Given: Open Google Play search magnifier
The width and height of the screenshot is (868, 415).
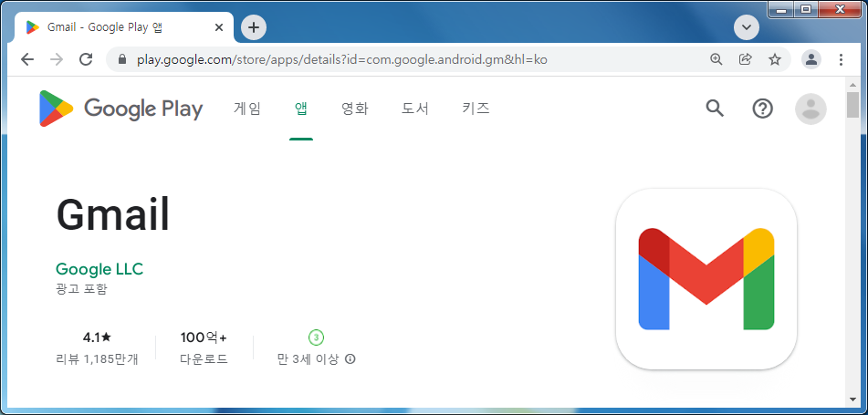Looking at the screenshot, I should [715, 109].
